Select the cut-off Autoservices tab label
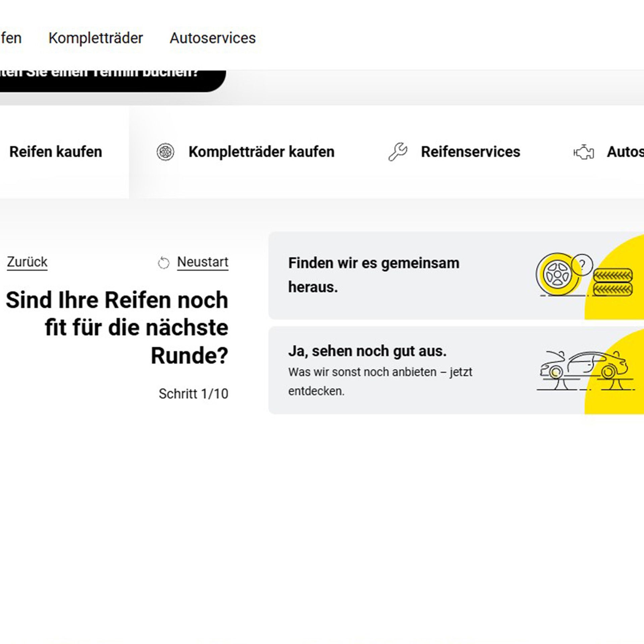The height and width of the screenshot is (644, 644). coord(625,152)
